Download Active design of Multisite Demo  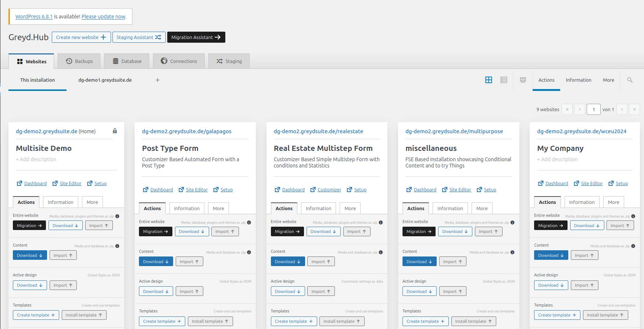[30, 285]
